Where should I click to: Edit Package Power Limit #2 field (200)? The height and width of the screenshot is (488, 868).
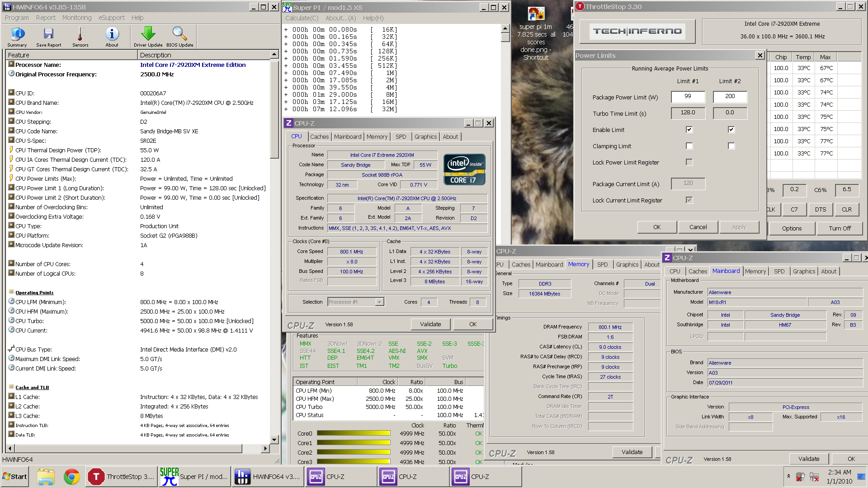(730, 97)
